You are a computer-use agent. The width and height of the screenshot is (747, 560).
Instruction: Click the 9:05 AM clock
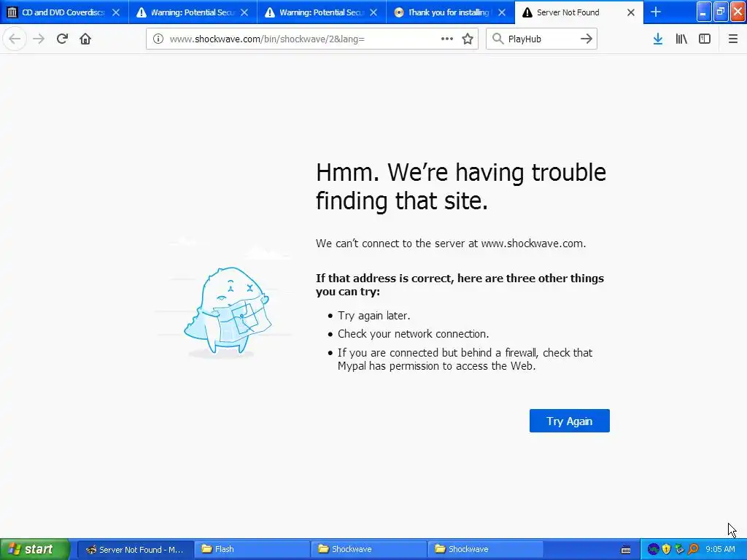click(720, 550)
